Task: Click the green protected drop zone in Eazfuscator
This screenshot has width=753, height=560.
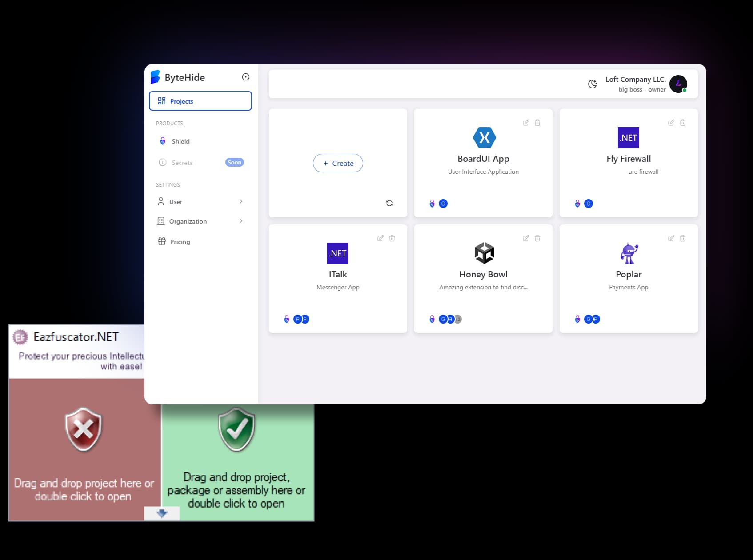Action: tap(238, 462)
